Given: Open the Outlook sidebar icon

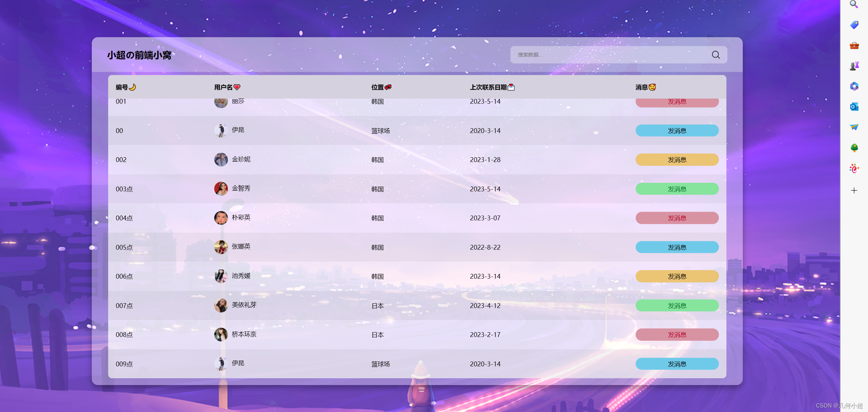Looking at the screenshot, I should pyautogui.click(x=854, y=107).
